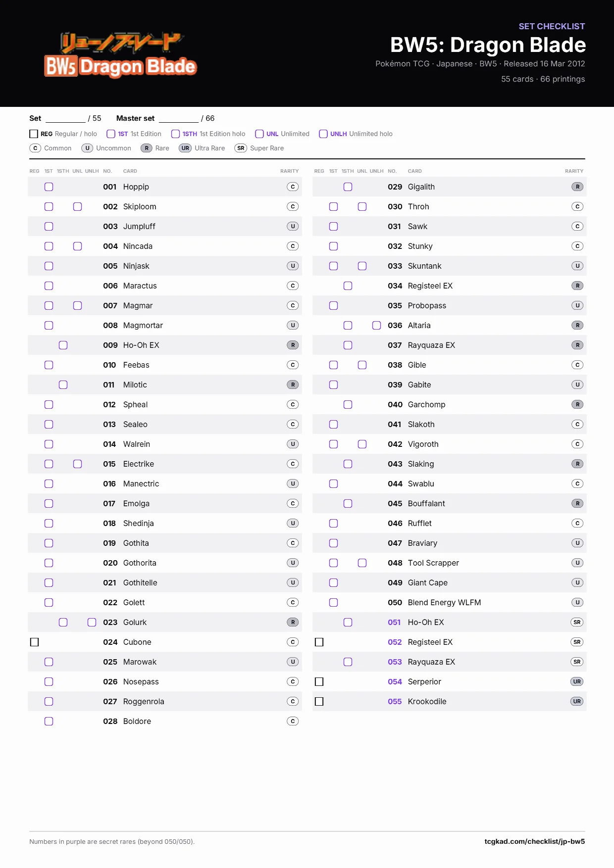Image resolution: width=614 pixels, height=868 pixels.
Task: Tick the REG checkbox for Cubone
Action: click(34, 642)
